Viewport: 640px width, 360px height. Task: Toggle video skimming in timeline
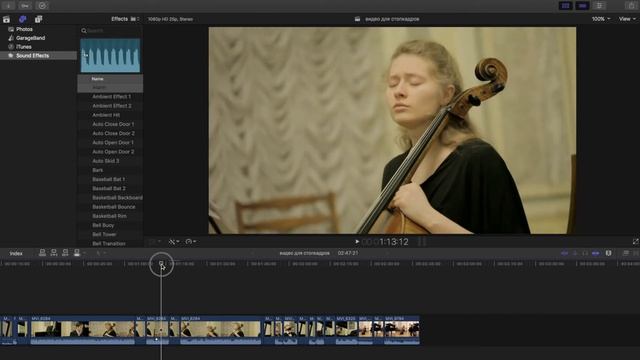point(564,253)
